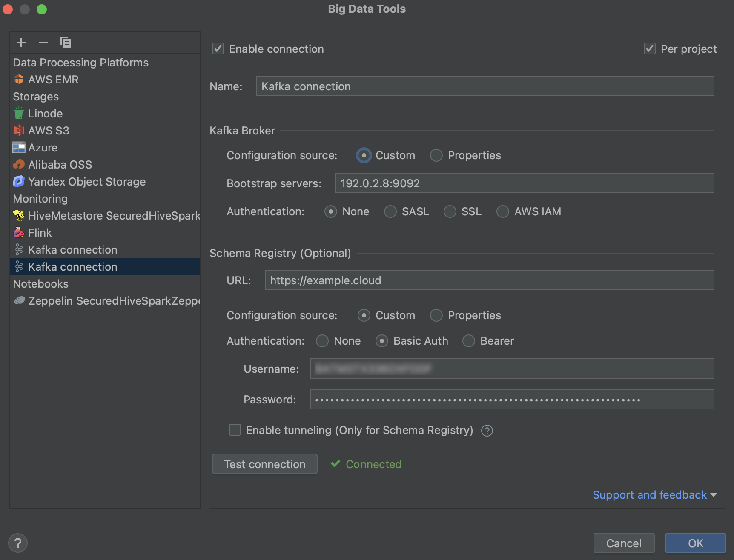Select the Alibaba OSS icon

(x=18, y=164)
